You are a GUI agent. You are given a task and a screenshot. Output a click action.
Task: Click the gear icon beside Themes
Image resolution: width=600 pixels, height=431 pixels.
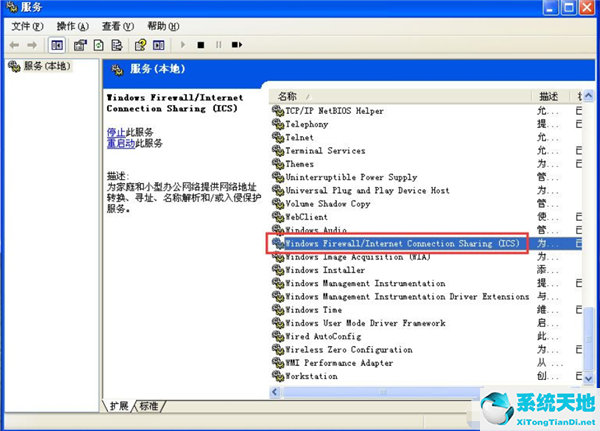[x=278, y=164]
